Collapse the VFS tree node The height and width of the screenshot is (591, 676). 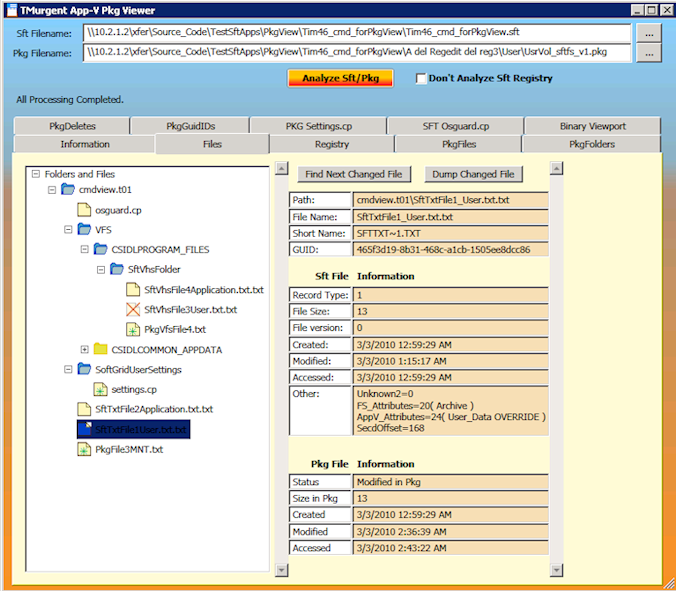tap(68, 229)
